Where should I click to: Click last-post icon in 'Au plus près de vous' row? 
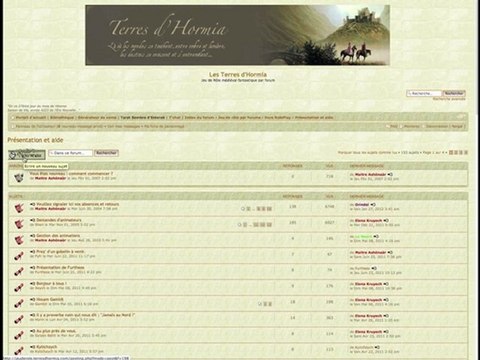[386, 332]
